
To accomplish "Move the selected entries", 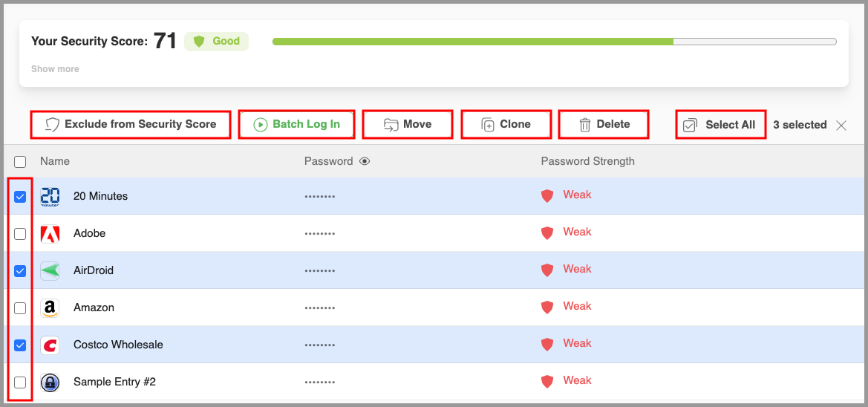I will [408, 125].
